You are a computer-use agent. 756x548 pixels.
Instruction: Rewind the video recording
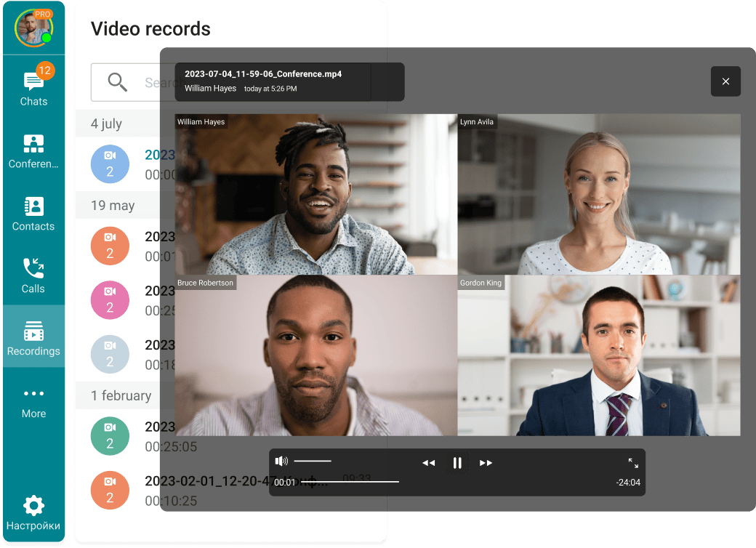[428, 463]
